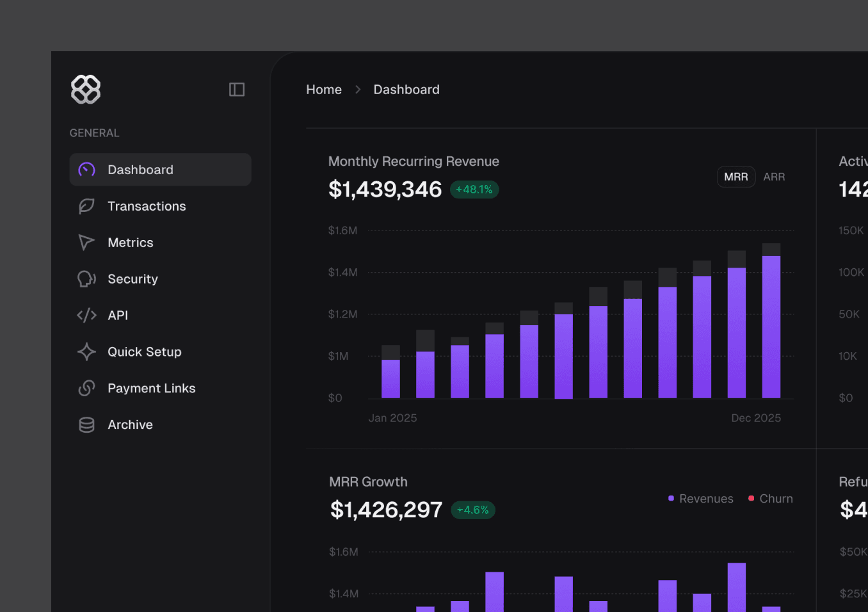Click the app logo icon
This screenshot has height=612, width=868.
86,90
